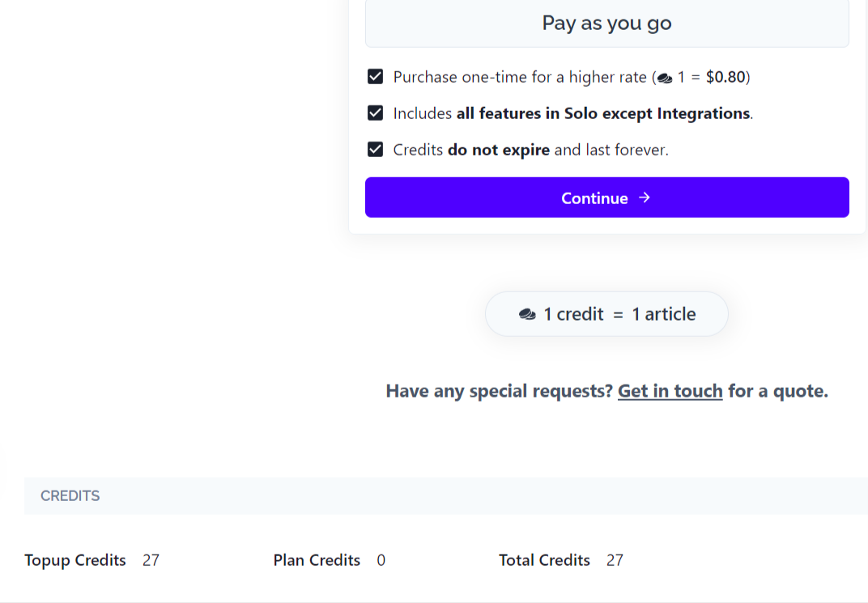Click the Plan Credits label
This screenshot has width=868, height=603.
click(317, 560)
